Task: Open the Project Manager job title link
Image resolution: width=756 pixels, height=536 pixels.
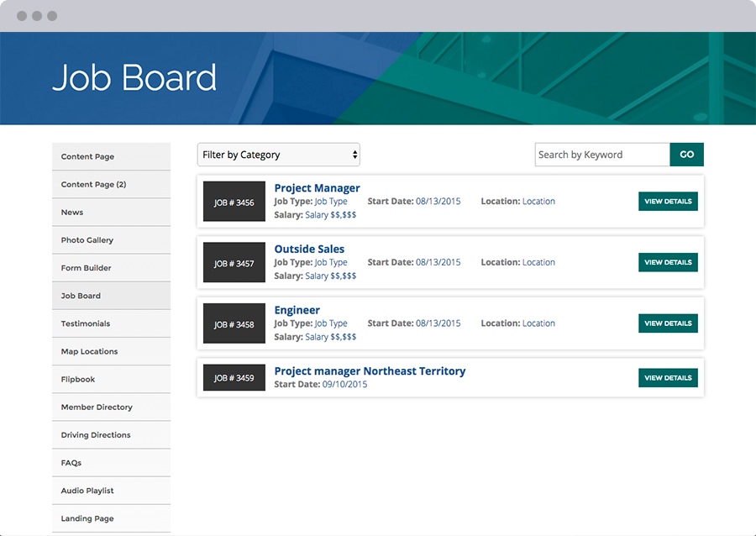Action: [x=317, y=188]
